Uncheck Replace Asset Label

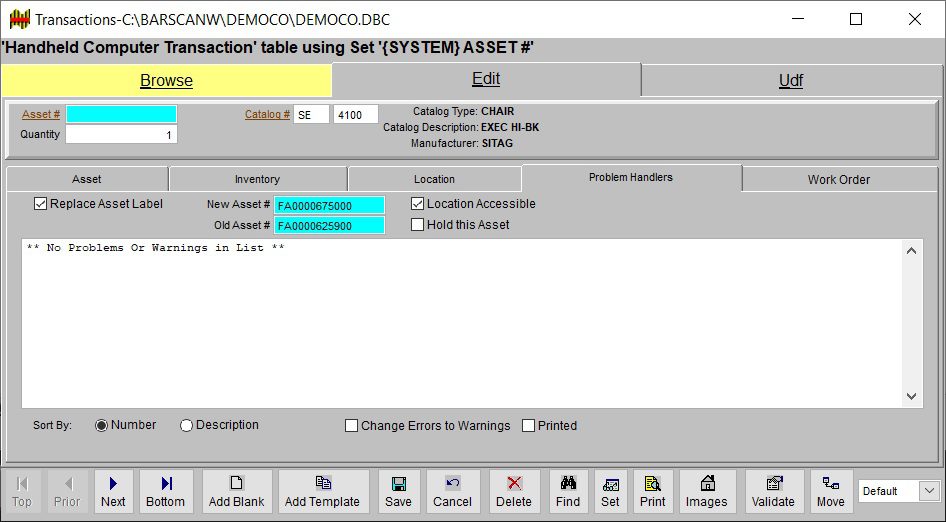(x=40, y=204)
